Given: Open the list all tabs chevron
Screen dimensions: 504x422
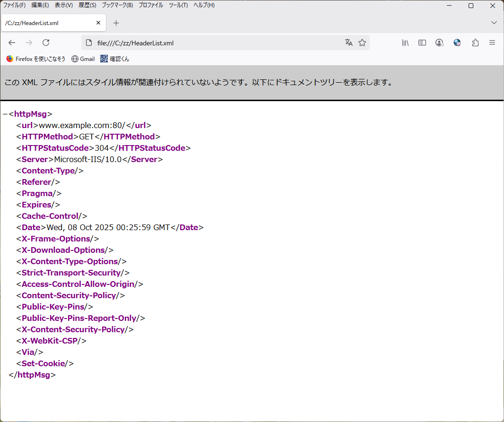Looking at the screenshot, I should click(494, 23).
